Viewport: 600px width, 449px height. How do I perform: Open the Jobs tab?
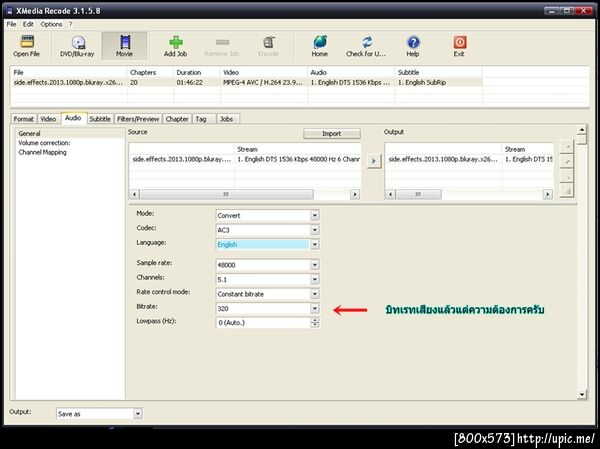coord(227,119)
